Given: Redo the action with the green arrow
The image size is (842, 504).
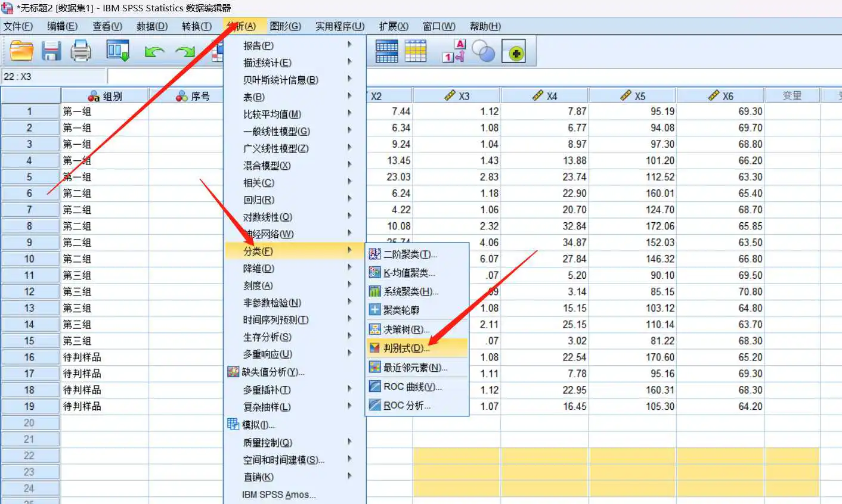Looking at the screenshot, I should (x=185, y=52).
